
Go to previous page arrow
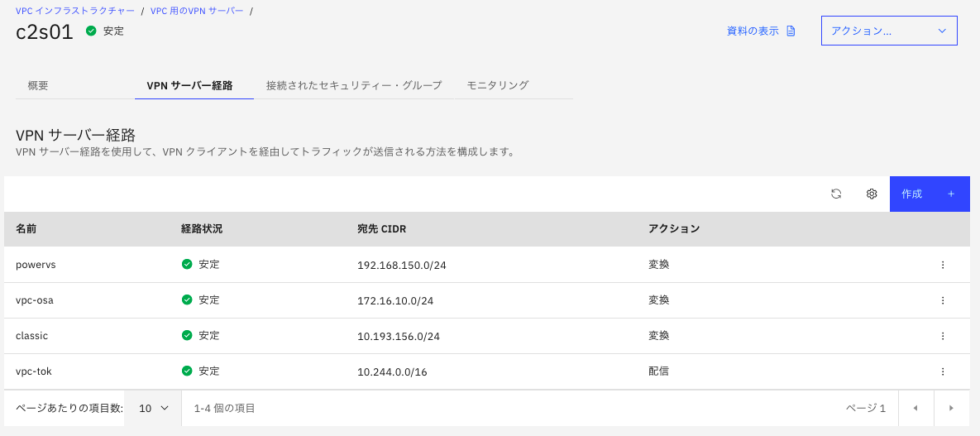[915, 408]
